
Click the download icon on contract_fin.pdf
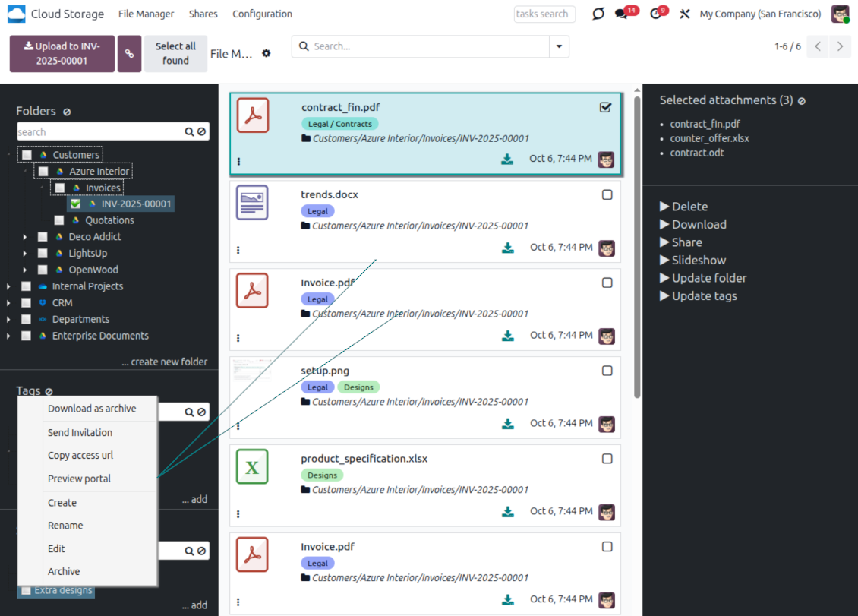point(507,160)
